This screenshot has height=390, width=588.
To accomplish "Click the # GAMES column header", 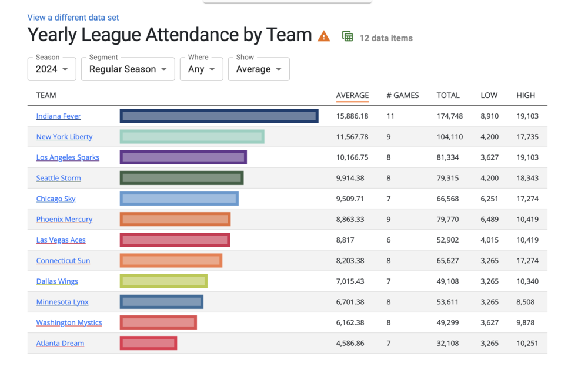I will coord(403,95).
